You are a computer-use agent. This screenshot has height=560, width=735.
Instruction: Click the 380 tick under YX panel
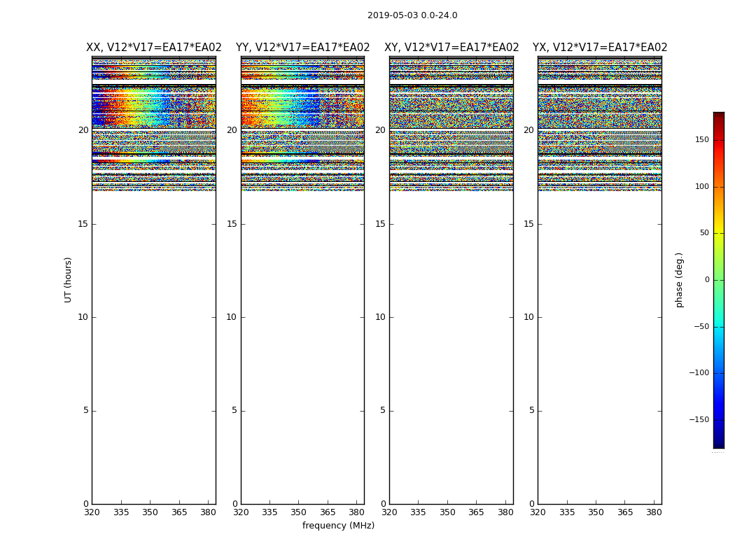654,512
